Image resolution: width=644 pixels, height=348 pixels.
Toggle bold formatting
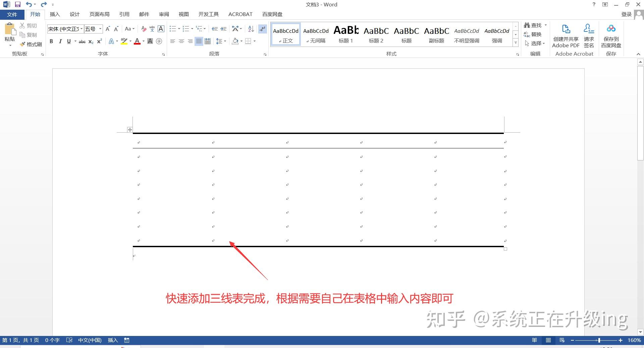point(51,41)
